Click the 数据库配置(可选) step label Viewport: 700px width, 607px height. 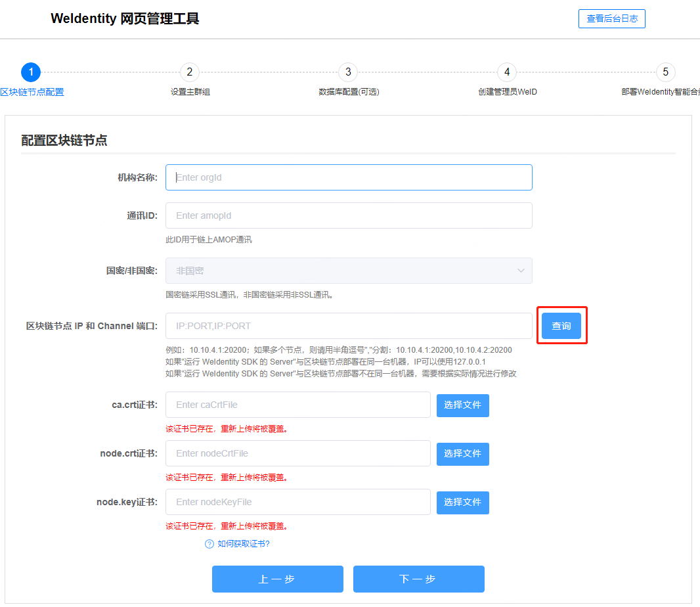pos(349,92)
